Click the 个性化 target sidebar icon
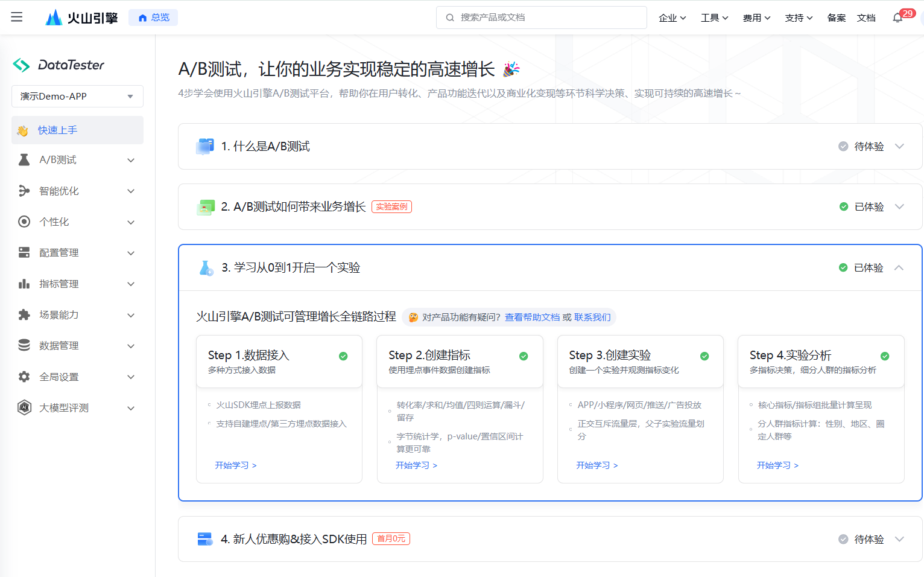The height and width of the screenshot is (577, 924). click(24, 222)
